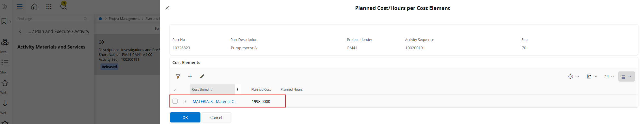
Task: Open the hamburger navigation menu
Action: click(20, 7)
